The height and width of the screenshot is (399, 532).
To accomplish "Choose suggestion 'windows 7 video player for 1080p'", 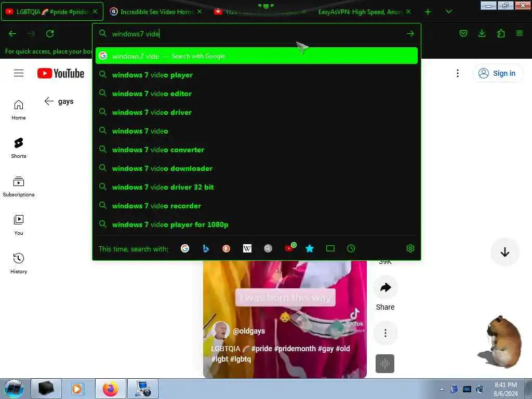I will click(257, 224).
